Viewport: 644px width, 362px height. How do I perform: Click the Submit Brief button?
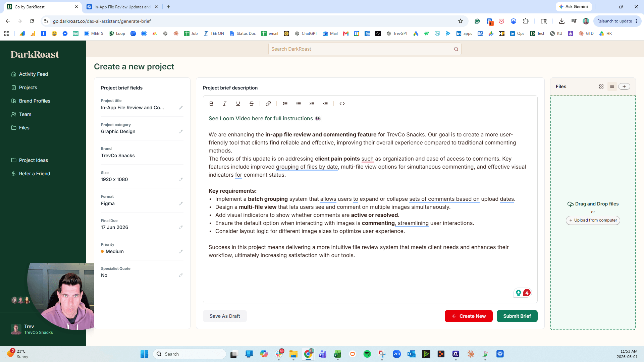pyautogui.click(x=517, y=316)
